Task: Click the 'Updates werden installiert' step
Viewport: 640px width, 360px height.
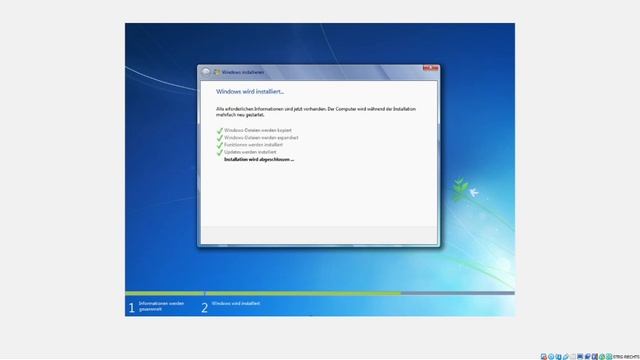Action: pos(250,152)
